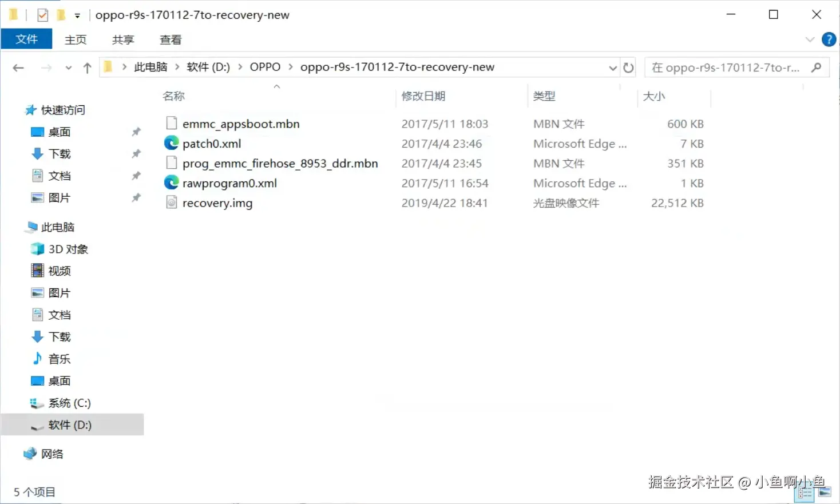Sort files by the 类型 column

coord(544,96)
